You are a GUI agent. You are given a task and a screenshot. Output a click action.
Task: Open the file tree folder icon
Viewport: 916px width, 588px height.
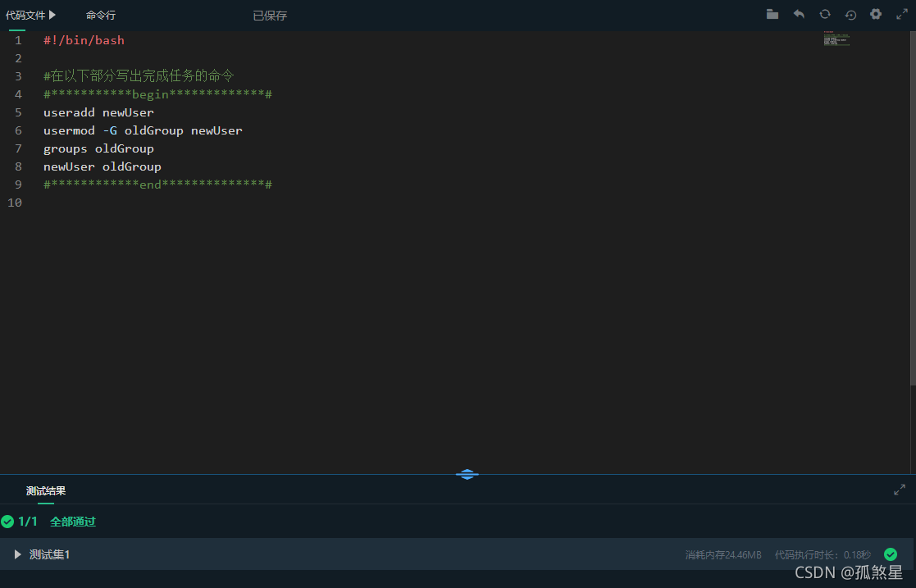(772, 14)
